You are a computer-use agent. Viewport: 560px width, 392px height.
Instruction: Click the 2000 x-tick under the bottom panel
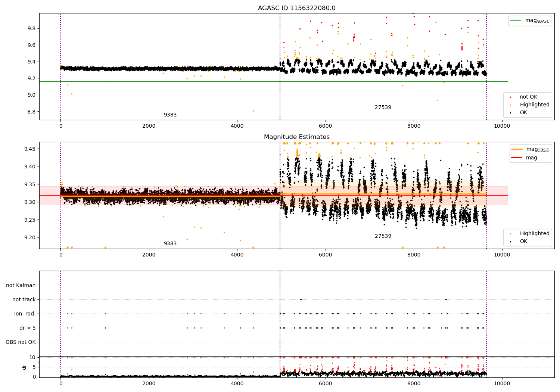coord(149,383)
